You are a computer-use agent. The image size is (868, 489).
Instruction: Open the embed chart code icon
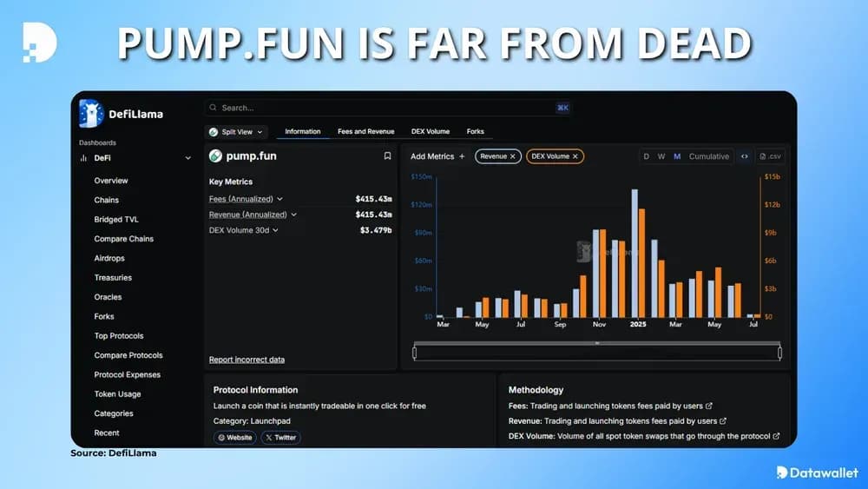(x=745, y=156)
